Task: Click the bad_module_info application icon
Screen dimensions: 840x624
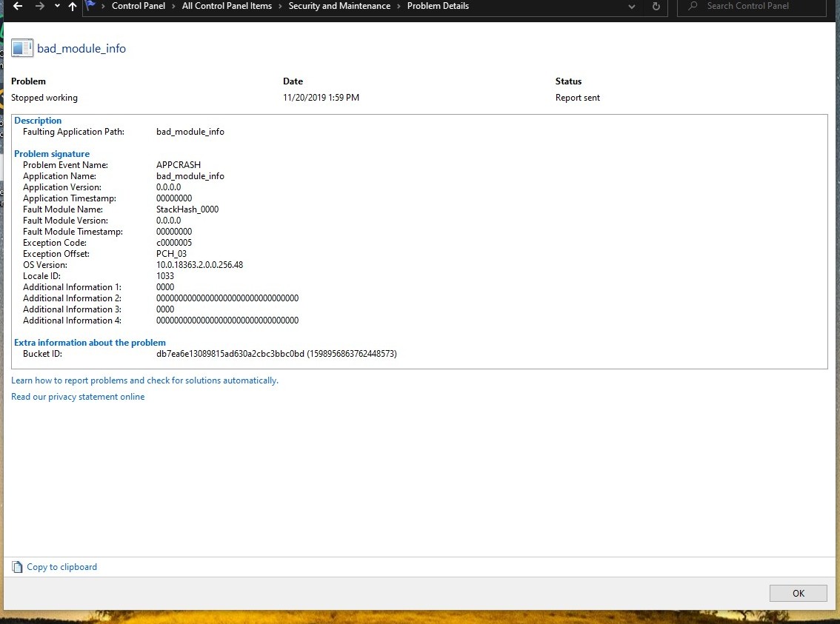Action: [x=22, y=48]
